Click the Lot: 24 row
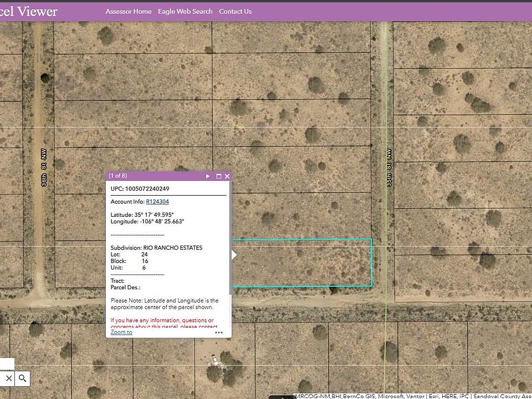This screenshot has width=532, height=399. coord(129,254)
